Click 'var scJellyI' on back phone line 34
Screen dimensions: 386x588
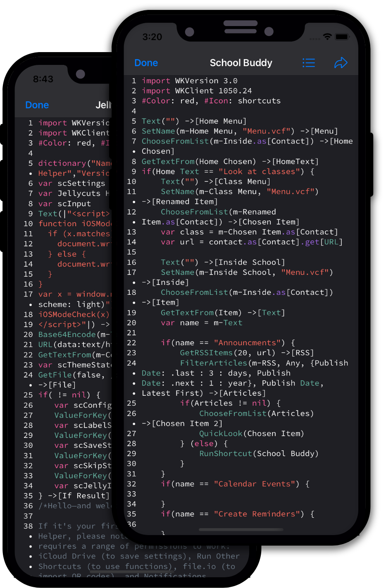[83, 486]
